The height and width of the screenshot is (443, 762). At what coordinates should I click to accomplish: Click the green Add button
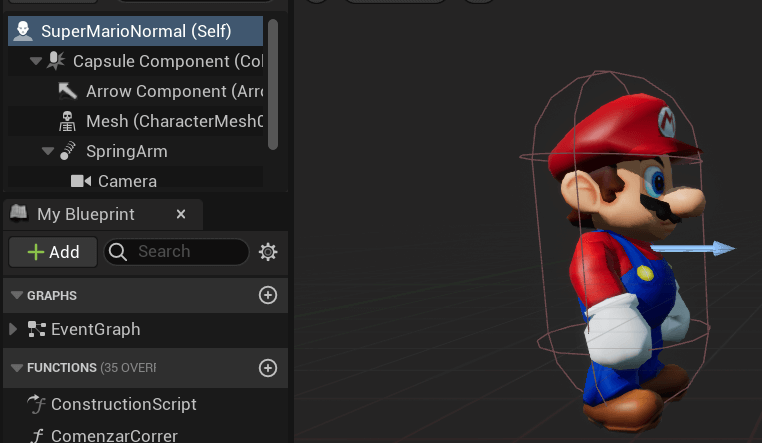[x=53, y=252]
